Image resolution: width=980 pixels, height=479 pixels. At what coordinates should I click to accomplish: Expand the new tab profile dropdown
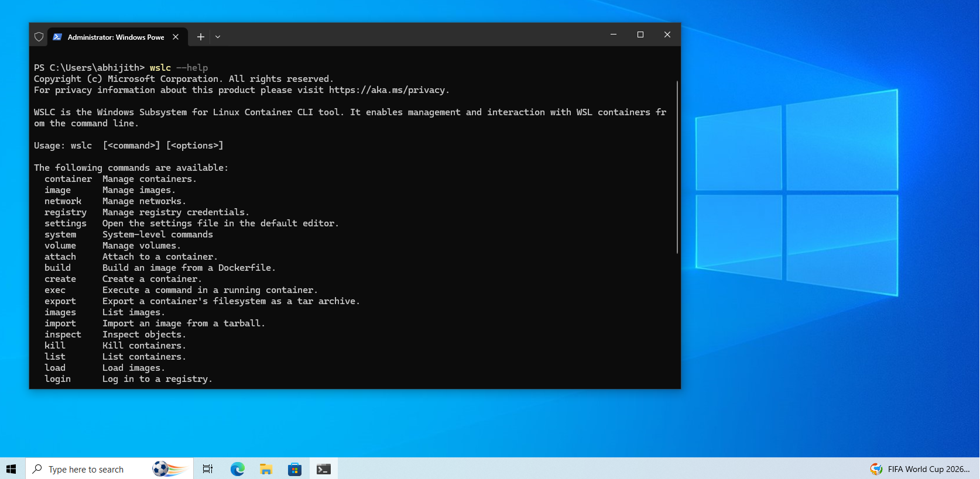(x=218, y=37)
